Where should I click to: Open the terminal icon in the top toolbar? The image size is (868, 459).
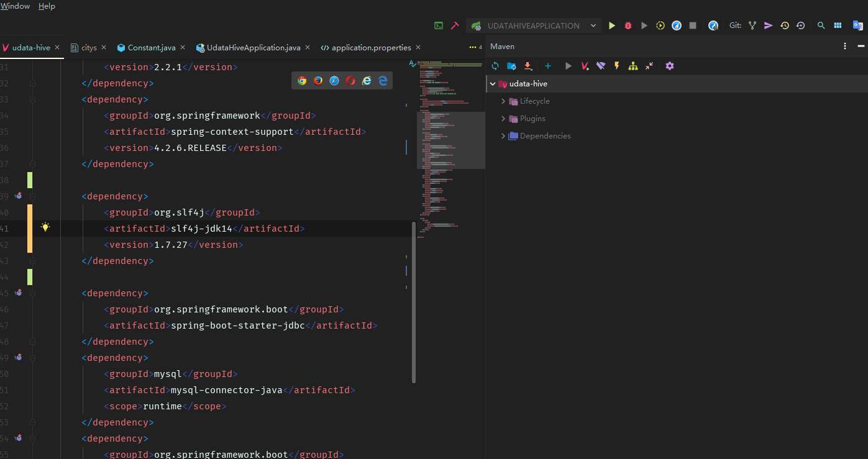coord(439,25)
